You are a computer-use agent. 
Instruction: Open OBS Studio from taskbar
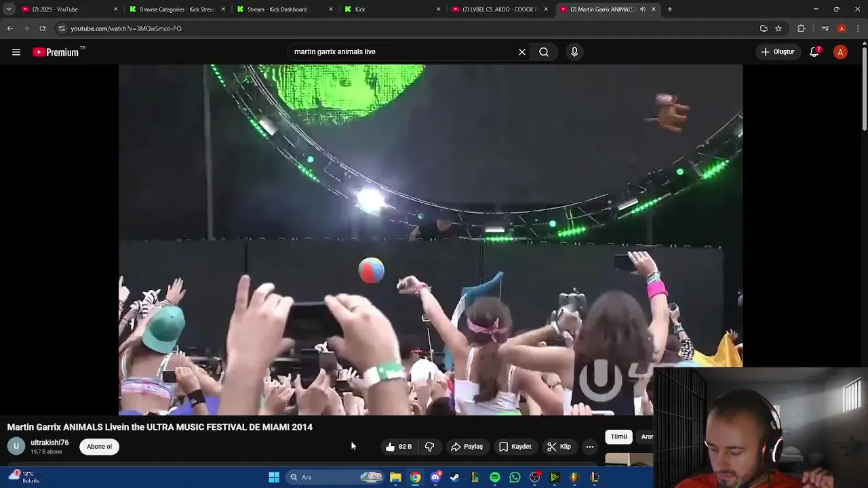point(535,477)
